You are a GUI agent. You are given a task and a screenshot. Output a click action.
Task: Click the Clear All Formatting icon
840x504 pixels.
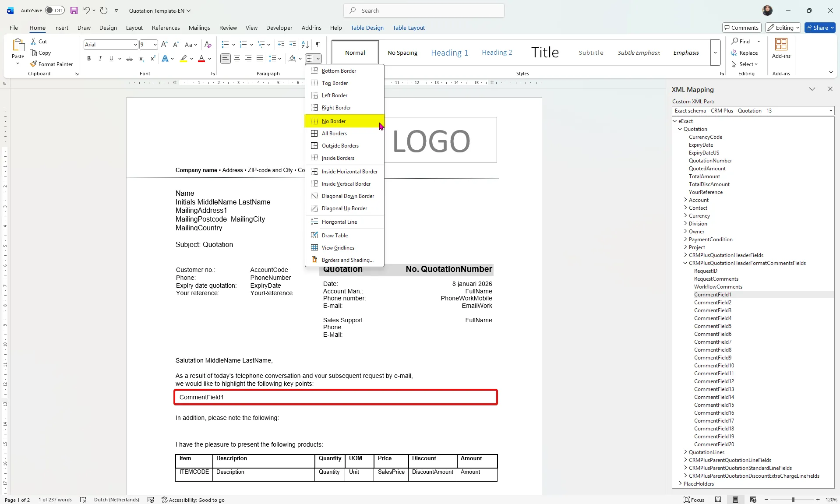(208, 45)
